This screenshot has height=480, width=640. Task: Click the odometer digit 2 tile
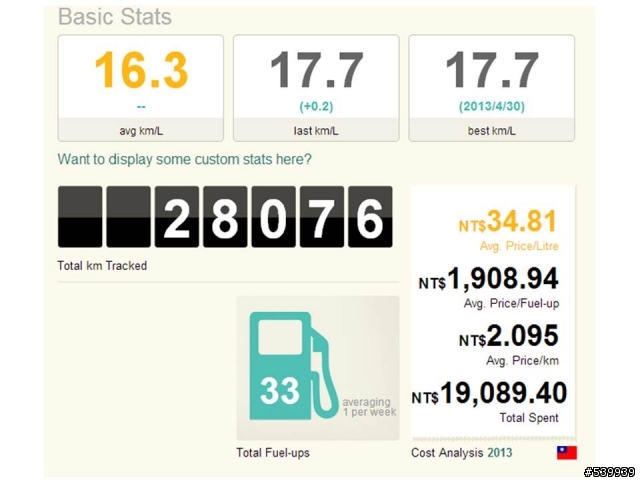point(177,217)
